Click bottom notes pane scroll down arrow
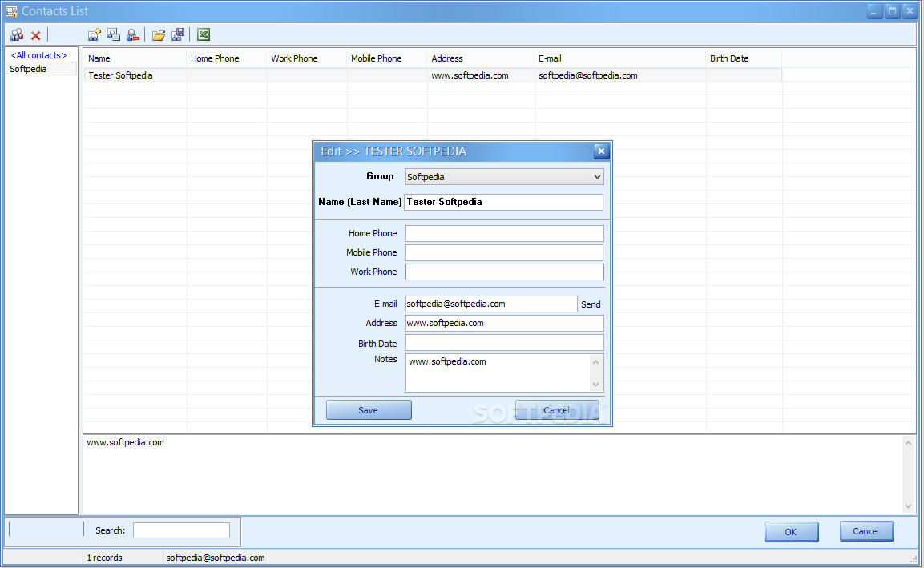This screenshot has width=924, height=568. pos(908,506)
